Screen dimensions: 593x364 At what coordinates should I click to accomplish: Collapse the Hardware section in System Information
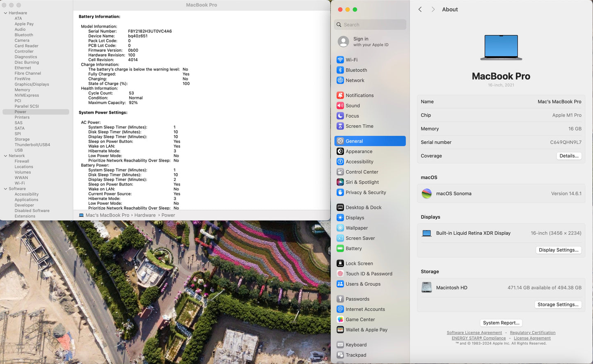[x=5, y=13]
